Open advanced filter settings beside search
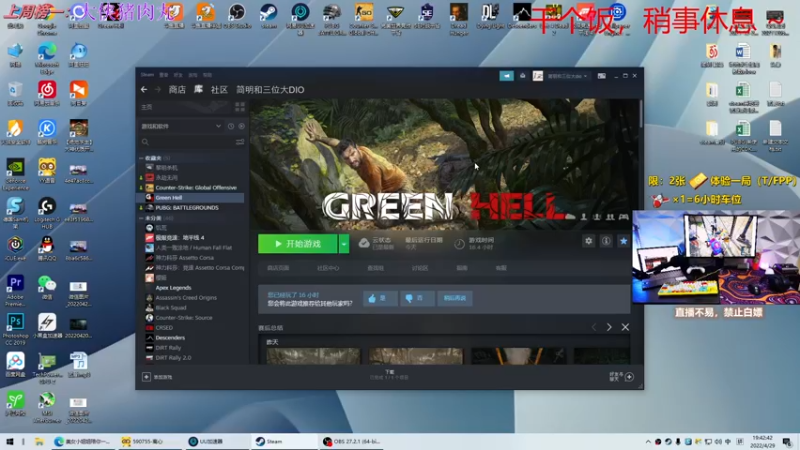The image size is (800, 450). coord(240,142)
